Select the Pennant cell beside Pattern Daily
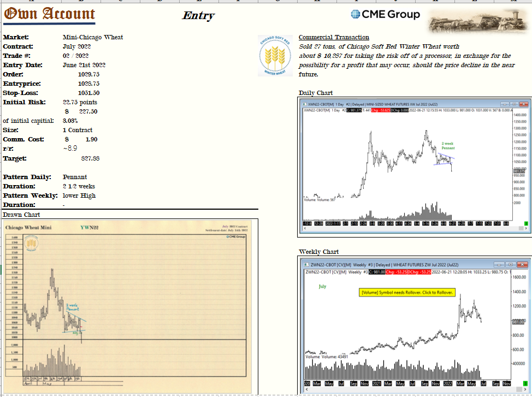Image resolution: width=532 pixels, height=397 pixels. (75, 177)
